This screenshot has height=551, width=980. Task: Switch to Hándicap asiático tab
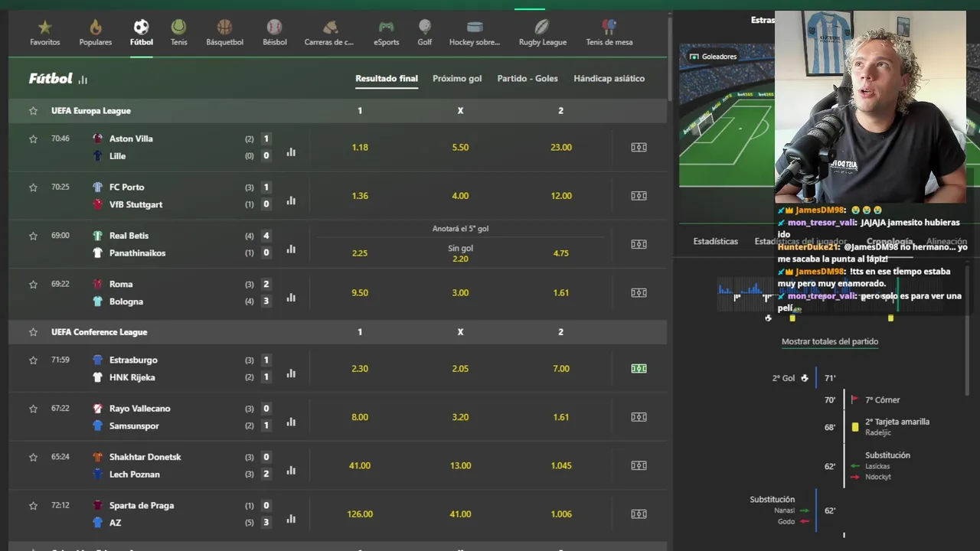(x=609, y=79)
